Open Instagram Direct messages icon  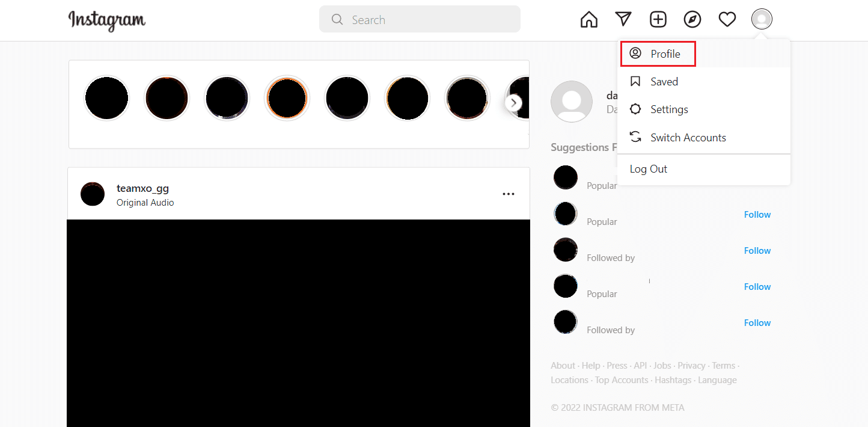click(623, 19)
